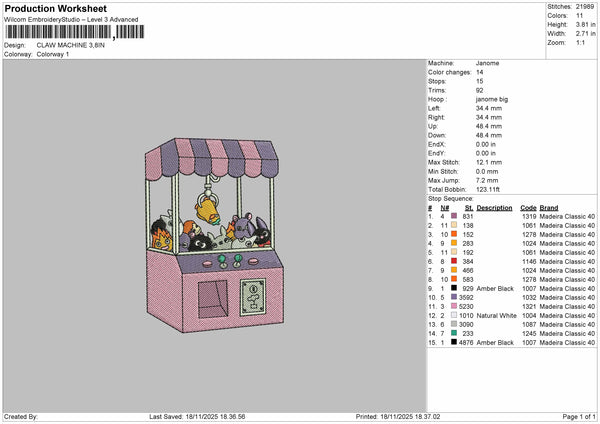
Task: Click the max jump value '7.2 mm'
Action: (x=487, y=180)
